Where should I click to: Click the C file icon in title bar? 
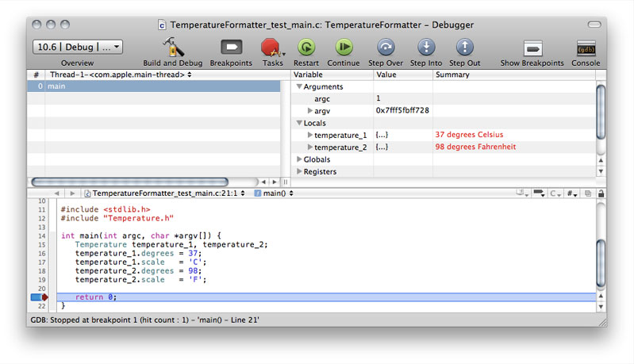[162, 25]
